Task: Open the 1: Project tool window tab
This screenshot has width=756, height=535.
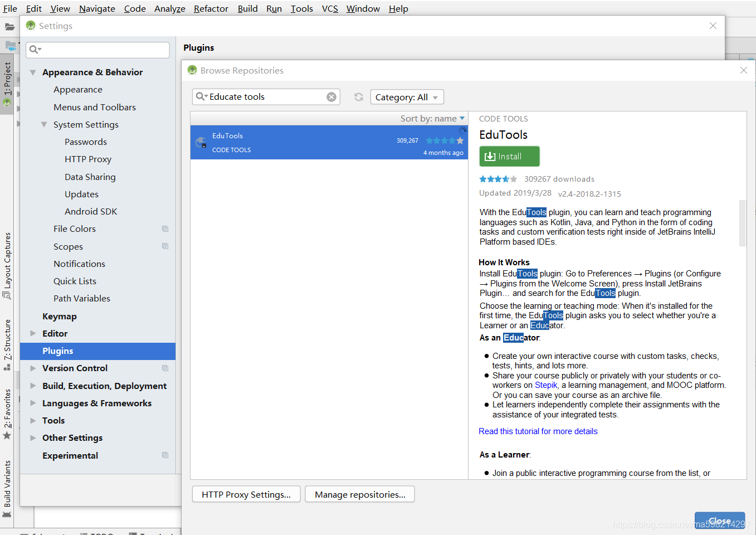Action: (7, 84)
